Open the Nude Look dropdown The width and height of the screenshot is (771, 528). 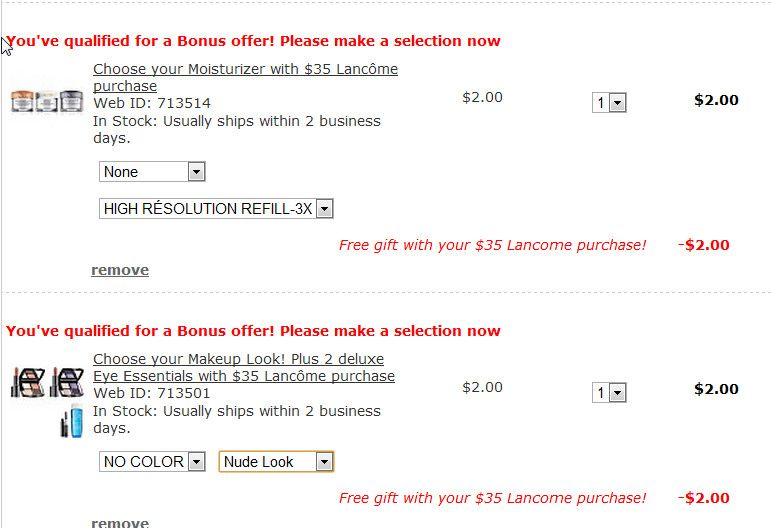coord(275,462)
